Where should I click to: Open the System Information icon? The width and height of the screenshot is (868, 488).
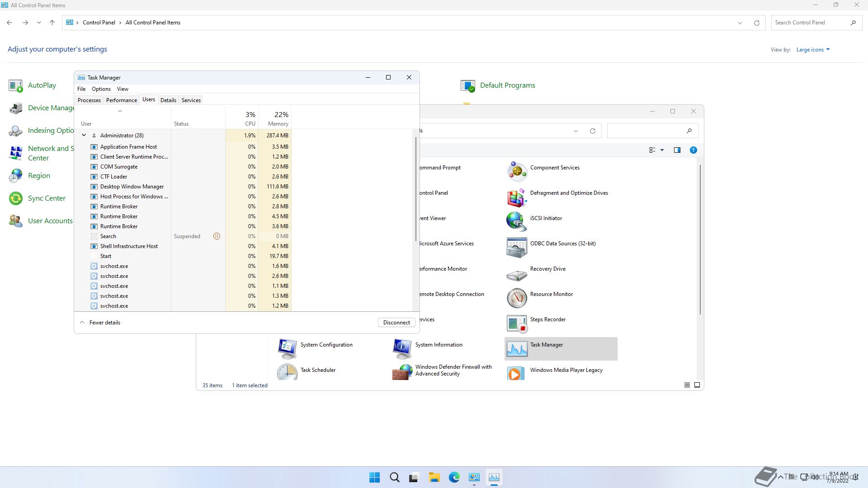[x=402, y=349]
